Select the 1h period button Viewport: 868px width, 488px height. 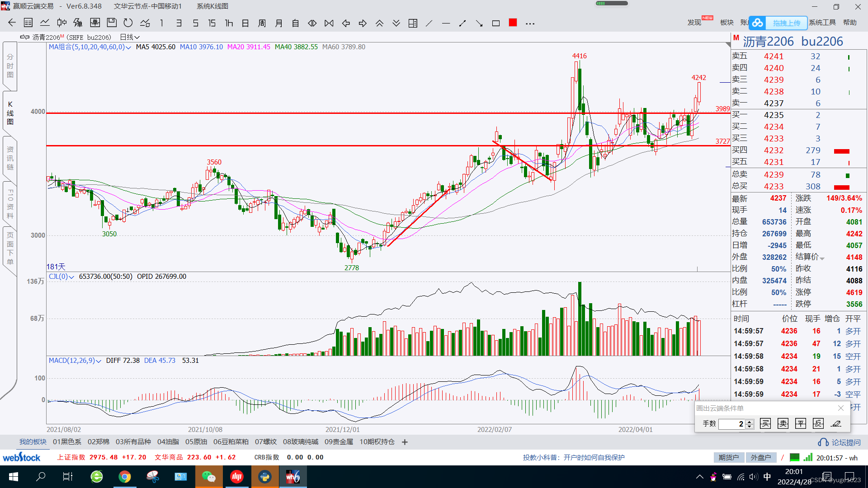[229, 23]
